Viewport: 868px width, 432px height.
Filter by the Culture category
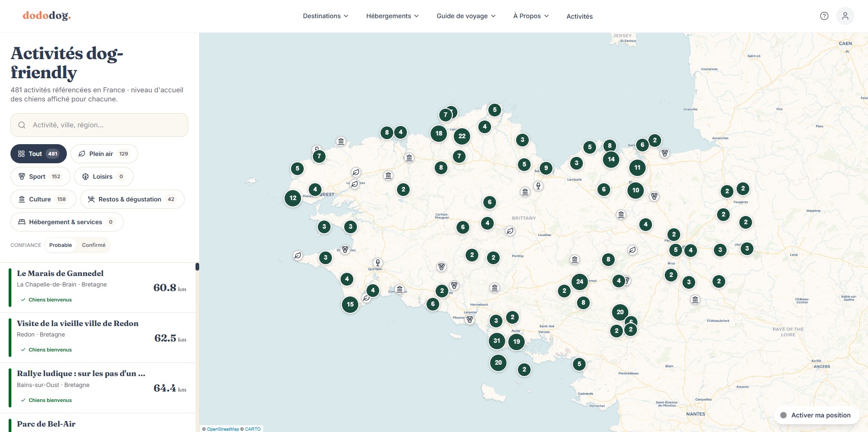[43, 199]
